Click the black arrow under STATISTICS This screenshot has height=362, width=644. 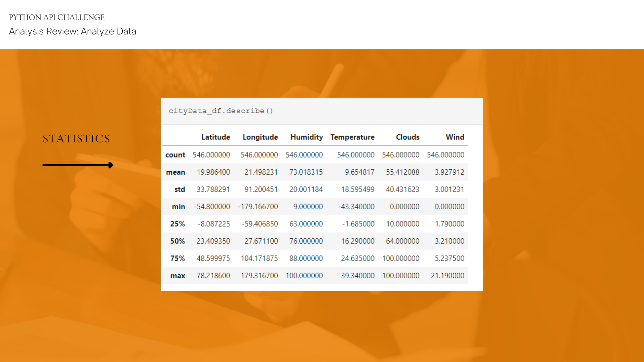tap(78, 165)
